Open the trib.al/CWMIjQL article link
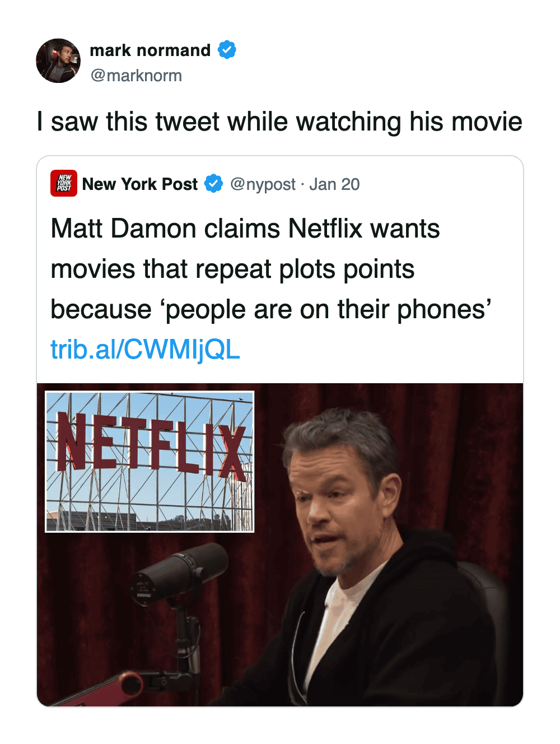The width and height of the screenshot is (560, 744). click(145, 349)
